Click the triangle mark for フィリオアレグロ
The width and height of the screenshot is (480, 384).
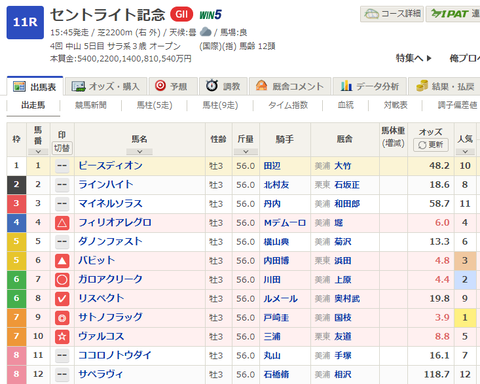coord(62,223)
